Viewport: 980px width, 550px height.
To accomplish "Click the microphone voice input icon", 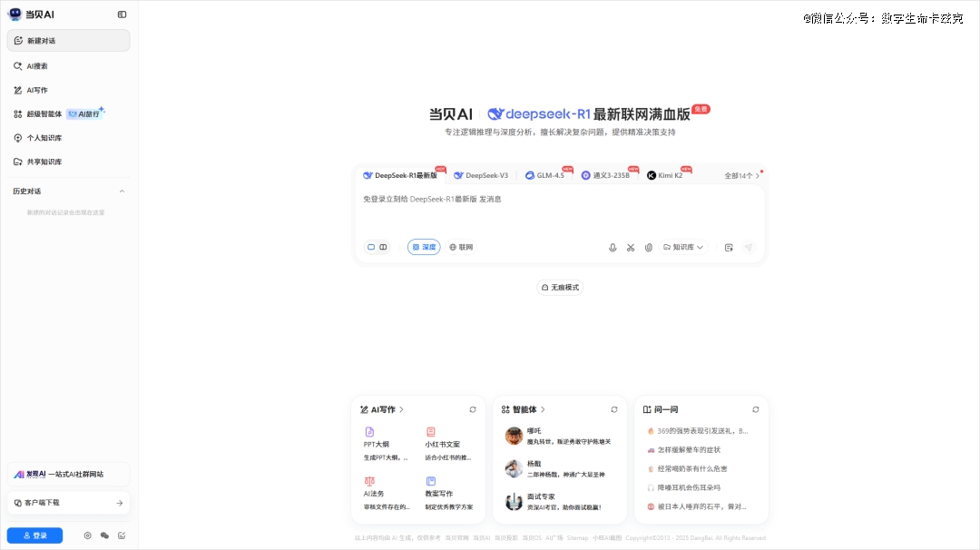I will [x=612, y=248].
